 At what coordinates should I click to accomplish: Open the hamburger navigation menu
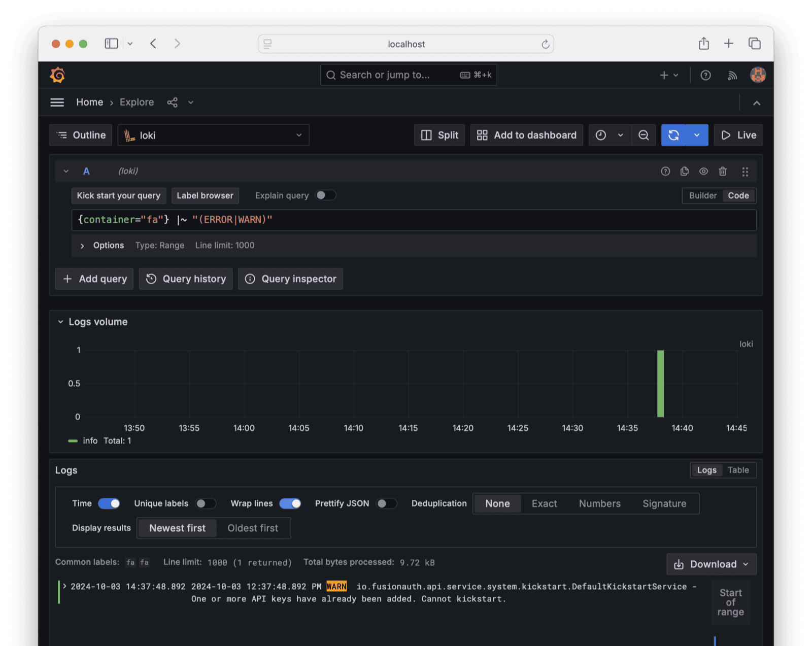tap(57, 102)
